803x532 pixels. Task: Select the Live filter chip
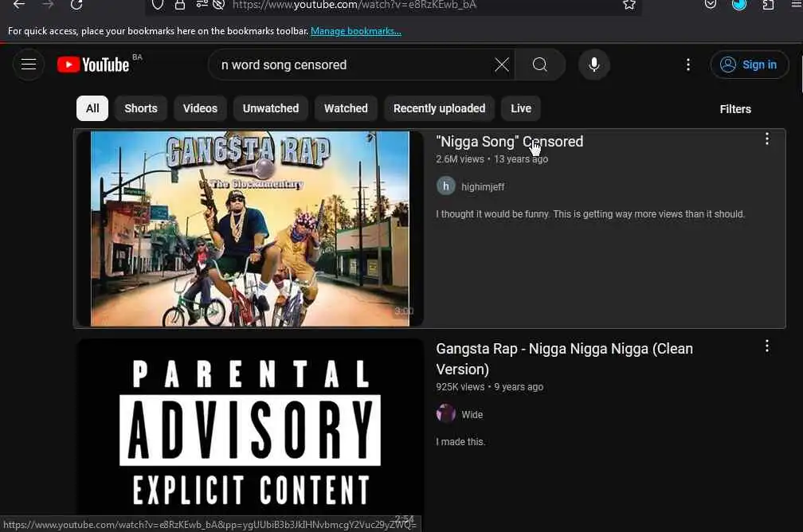[x=521, y=108]
